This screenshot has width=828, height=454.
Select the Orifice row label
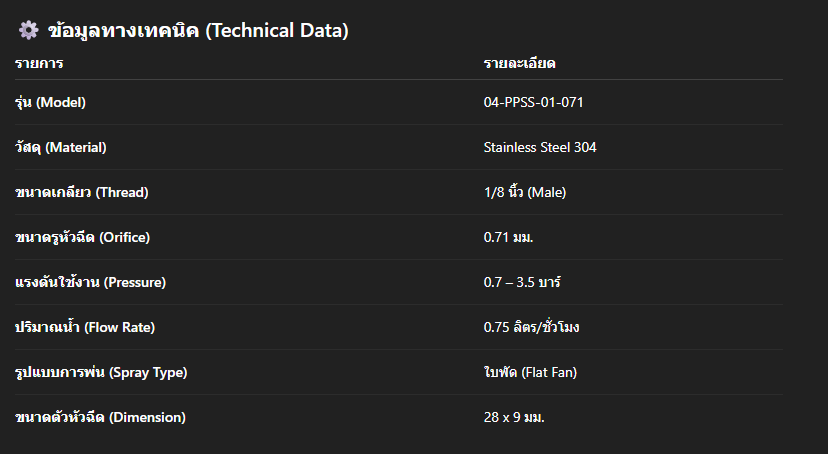(83, 237)
